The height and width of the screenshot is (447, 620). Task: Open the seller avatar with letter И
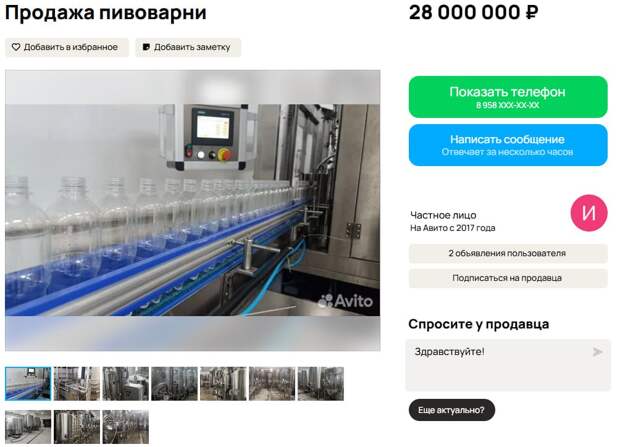point(589,213)
